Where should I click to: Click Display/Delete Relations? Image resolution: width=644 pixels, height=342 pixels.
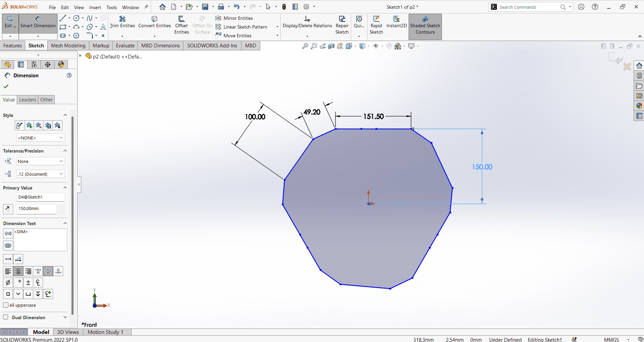click(x=307, y=22)
